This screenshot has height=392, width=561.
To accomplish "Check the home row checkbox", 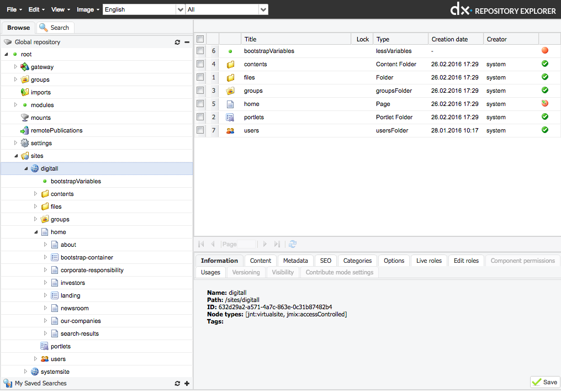I will [x=200, y=104].
